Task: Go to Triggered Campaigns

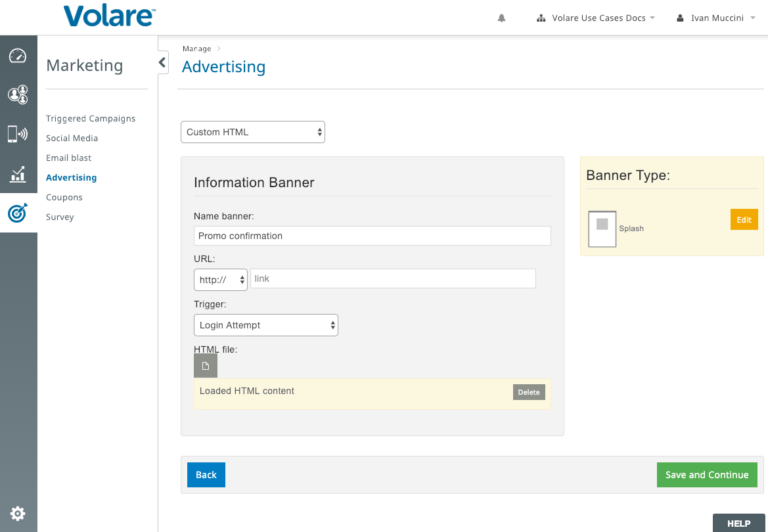Action: tap(91, 118)
